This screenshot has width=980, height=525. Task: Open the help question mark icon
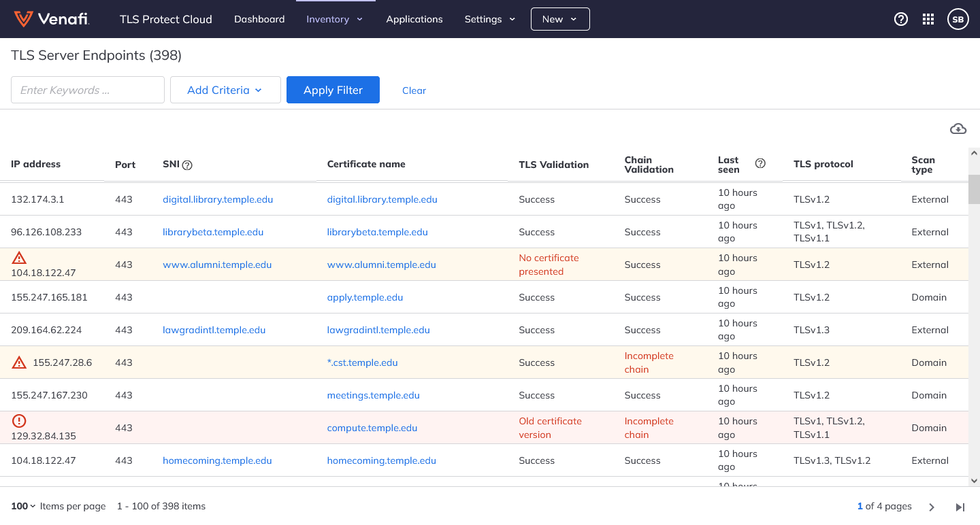[x=900, y=19]
